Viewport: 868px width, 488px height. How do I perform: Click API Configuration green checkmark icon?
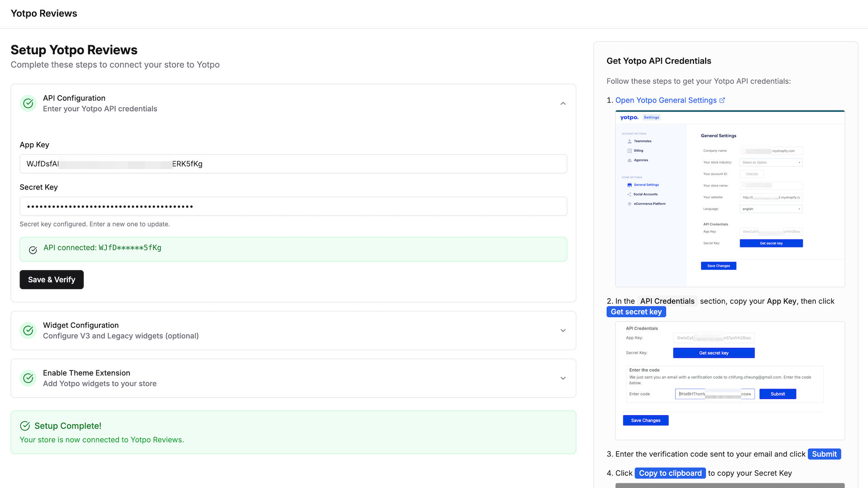point(28,103)
